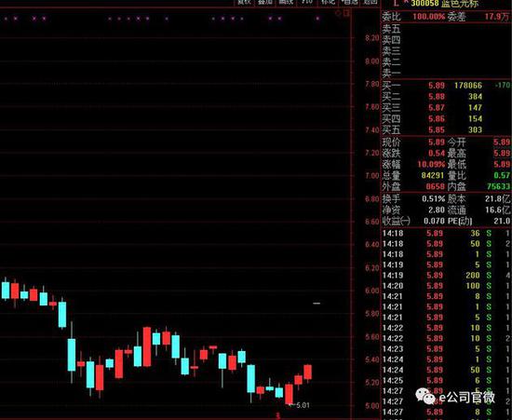Select the 买二 bid row at 5.88
The image size is (512, 420).
[x=446, y=97]
